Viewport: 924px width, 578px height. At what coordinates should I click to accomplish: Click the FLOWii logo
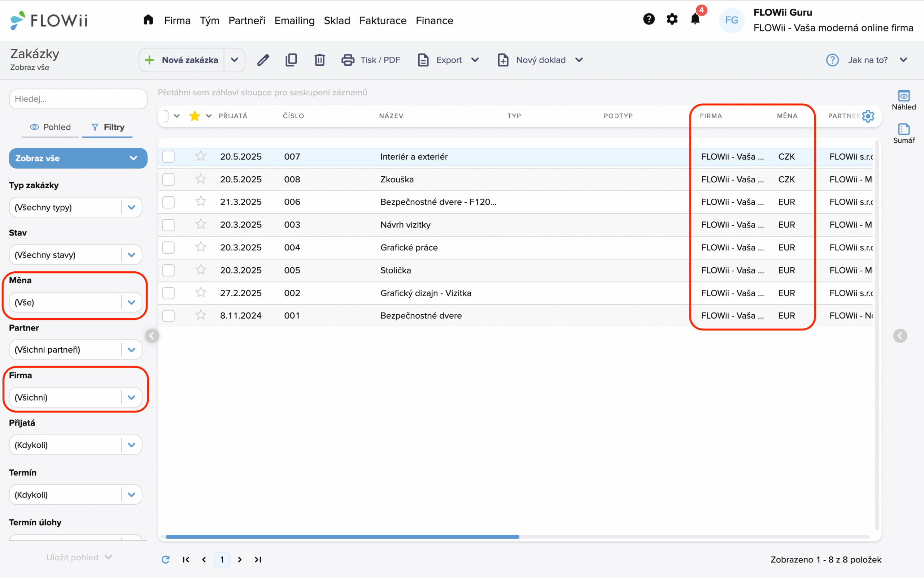click(49, 20)
